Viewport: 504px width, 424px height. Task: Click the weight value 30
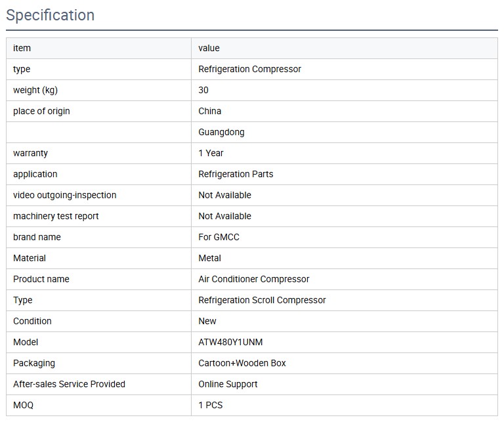coord(203,90)
